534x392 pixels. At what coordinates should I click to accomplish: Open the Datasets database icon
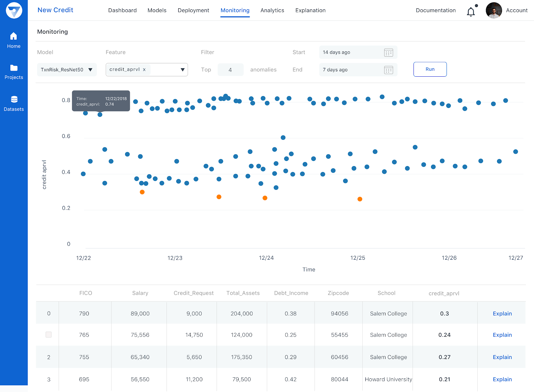(x=14, y=99)
